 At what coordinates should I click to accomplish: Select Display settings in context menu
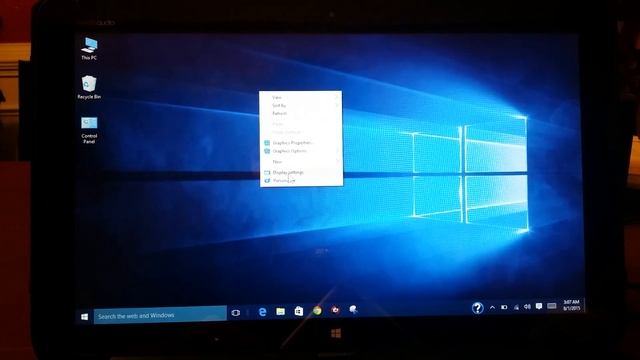tap(301, 173)
